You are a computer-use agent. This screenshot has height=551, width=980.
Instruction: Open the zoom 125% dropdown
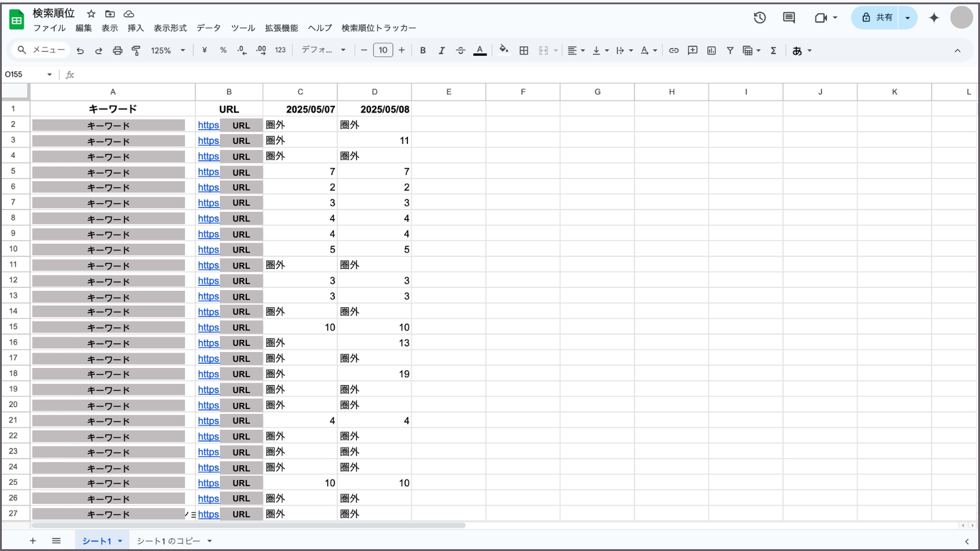(167, 50)
